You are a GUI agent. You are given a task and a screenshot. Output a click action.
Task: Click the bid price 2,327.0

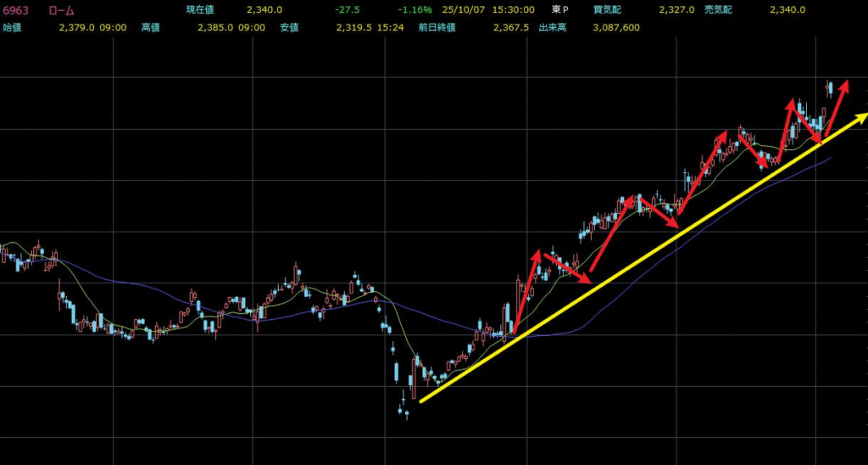[676, 10]
